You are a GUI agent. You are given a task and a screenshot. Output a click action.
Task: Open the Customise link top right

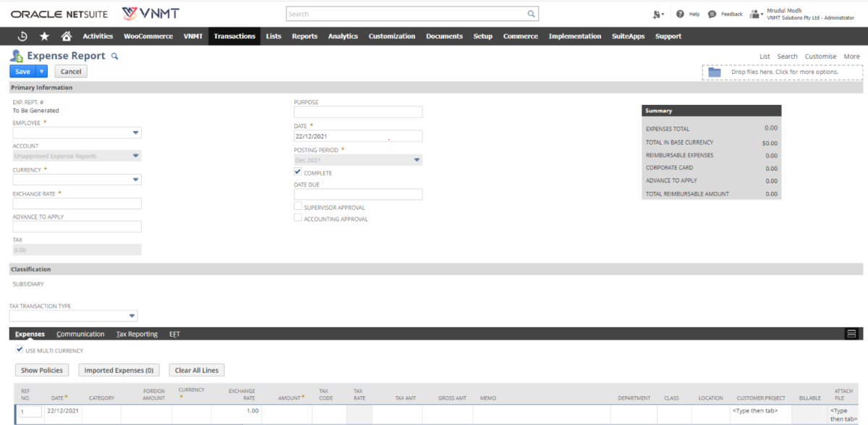[820, 56]
